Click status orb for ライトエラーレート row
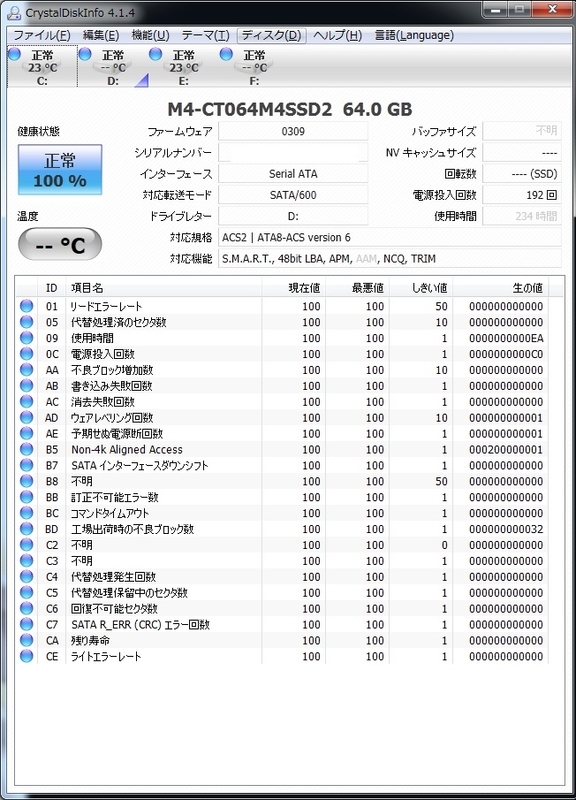Image resolution: width=576 pixels, height=800 pixels. pyautogui.click(x=27, y=656)
